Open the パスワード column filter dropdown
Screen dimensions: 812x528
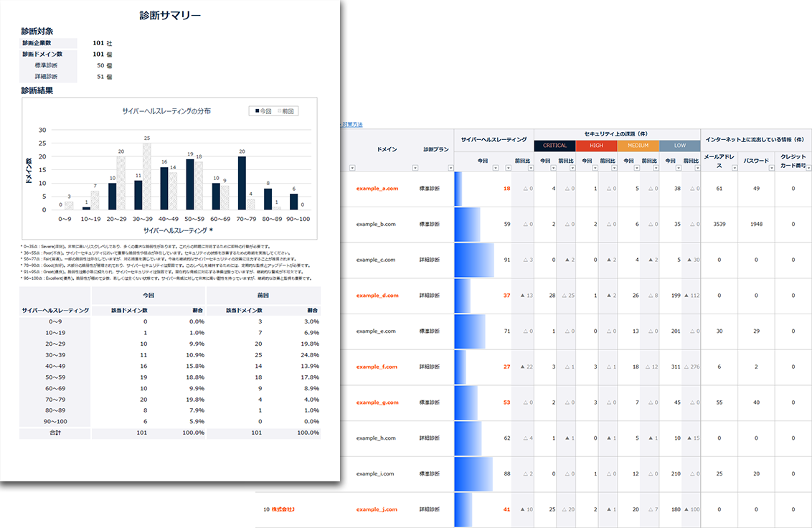click(x=773, y=168)
